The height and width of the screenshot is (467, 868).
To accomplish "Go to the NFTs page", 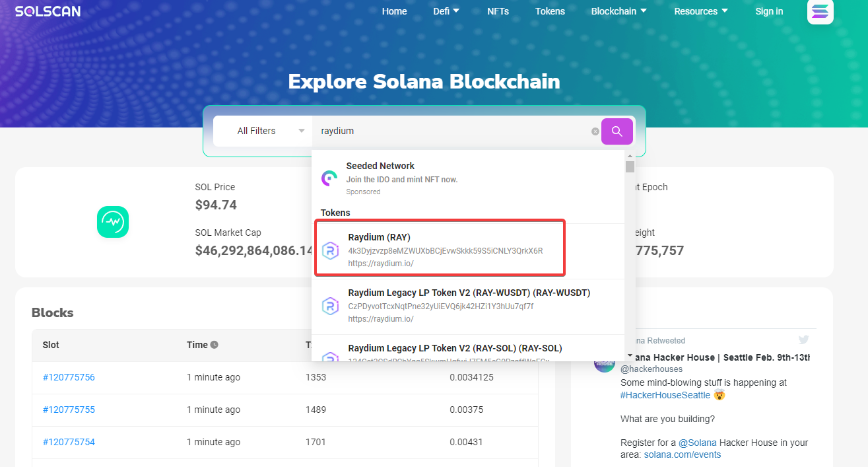I will click(x=498, y=11).
